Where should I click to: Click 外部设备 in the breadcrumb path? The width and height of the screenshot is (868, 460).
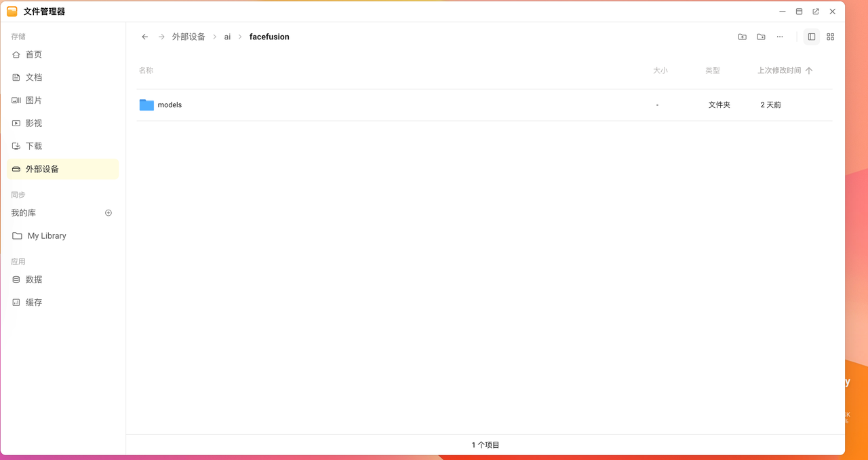click(x=189, y=37)
